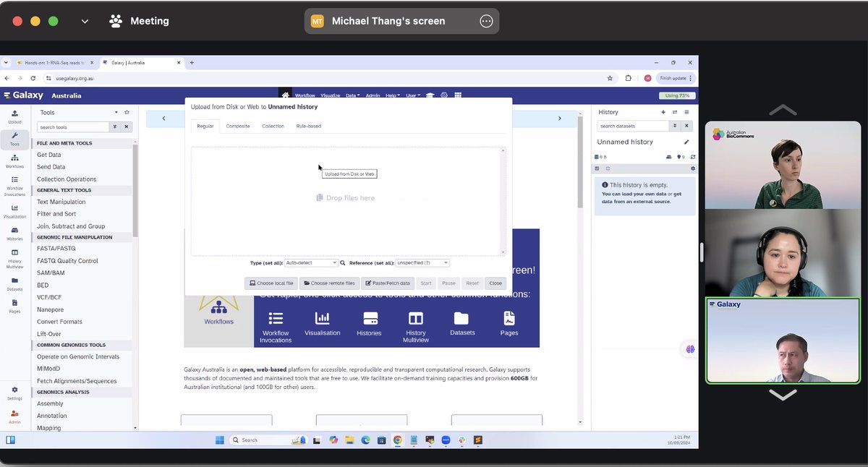Switch to the Regular upload tab
The height and width of the screenshot is (467, 868).
click(x=205, y=126)
